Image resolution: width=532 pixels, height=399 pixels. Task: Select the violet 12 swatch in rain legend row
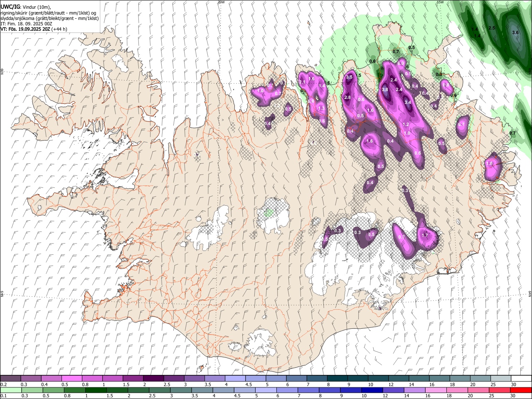click(394, 390)
